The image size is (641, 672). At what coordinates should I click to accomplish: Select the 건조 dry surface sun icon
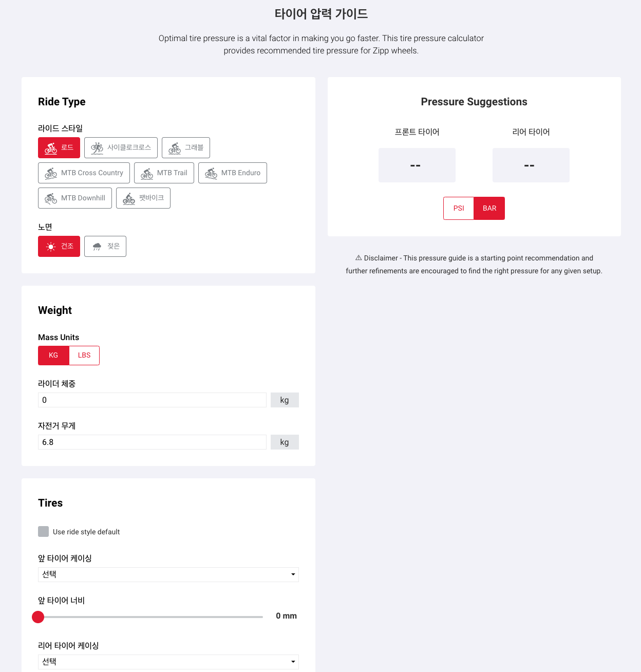[x=51, y=247]
